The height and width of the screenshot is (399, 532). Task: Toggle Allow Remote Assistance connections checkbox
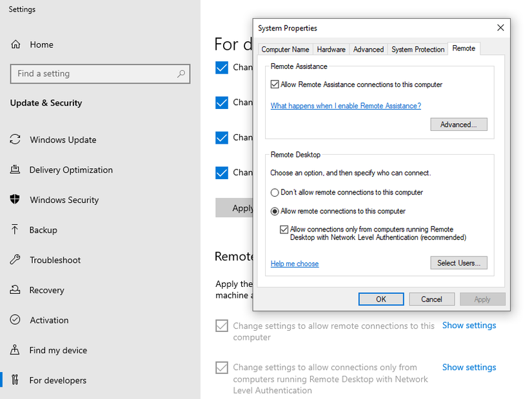coord(275,84)
